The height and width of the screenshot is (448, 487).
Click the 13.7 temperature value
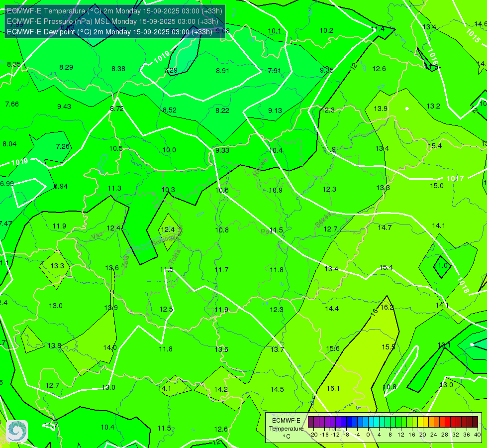click(x=277, y=349)
